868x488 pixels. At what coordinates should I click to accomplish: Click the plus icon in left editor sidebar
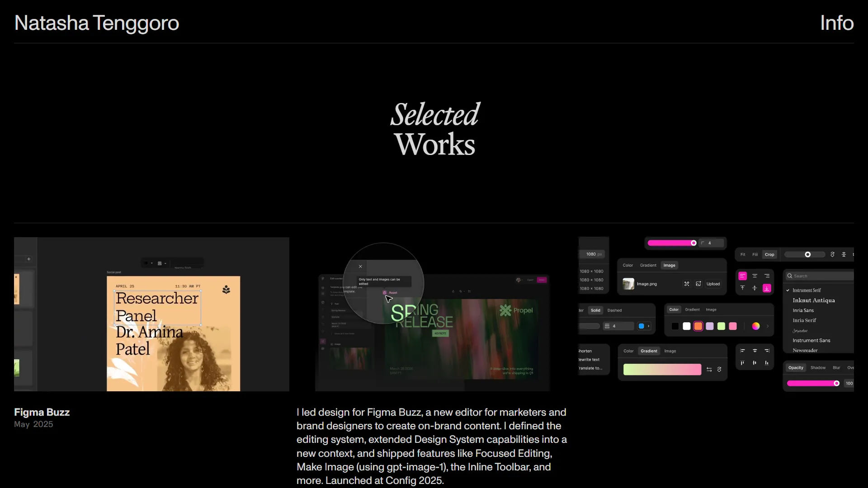[x=28, y=259]
